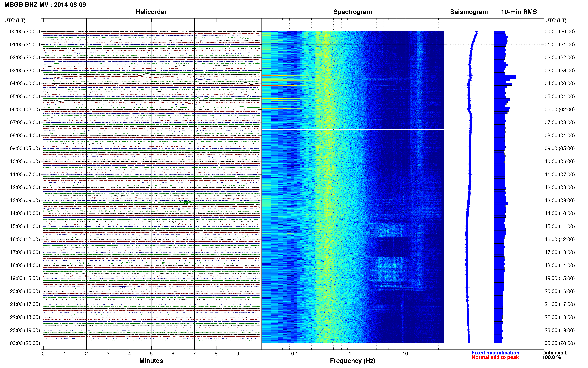Select the Helicorder panel heading
Image resolution: width=588 pixels, height=368 pixels.
point(151,12)
